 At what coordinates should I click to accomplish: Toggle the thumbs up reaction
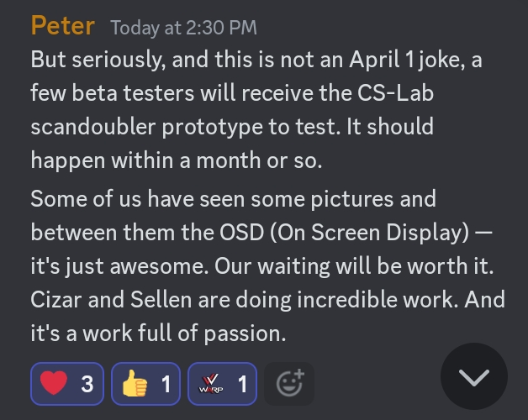pos(145,384)
